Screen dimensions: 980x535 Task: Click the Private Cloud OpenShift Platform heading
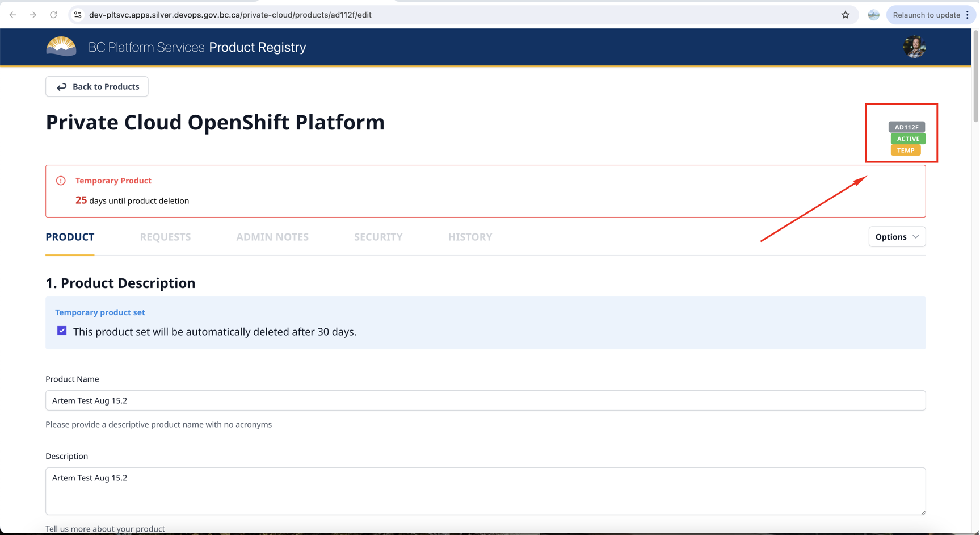point(215,122)
